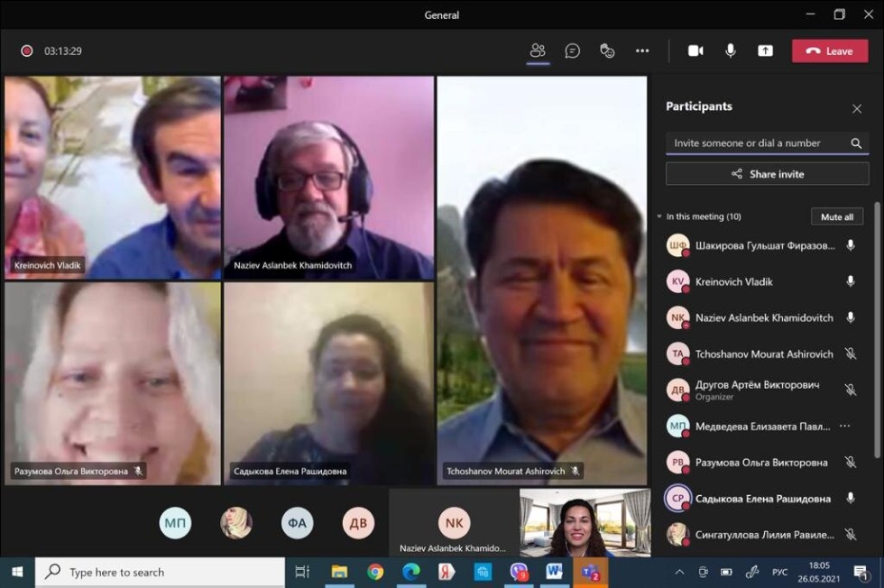
Task: Toggle the Show participants panel
Action: coord(538,51)
